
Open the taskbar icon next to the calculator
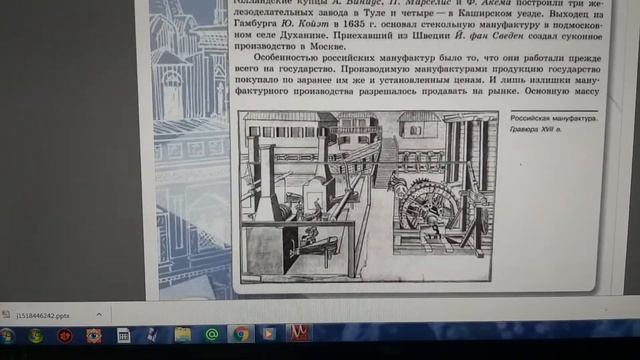[x=152, y=335]
